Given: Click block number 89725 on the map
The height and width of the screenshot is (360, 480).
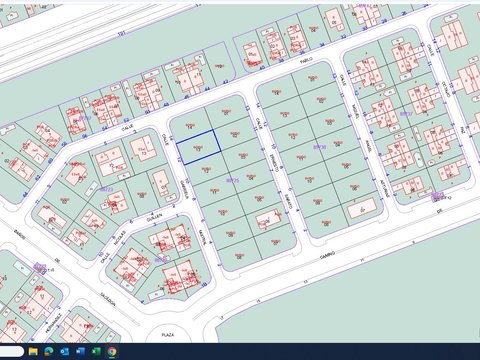Looking at the screenshot, I should [233, 180].
